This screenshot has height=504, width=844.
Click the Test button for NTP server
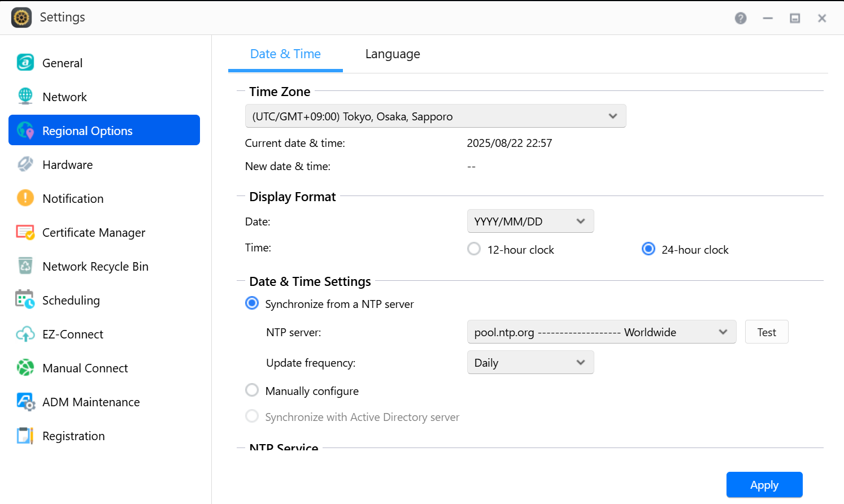coord(766,332)
